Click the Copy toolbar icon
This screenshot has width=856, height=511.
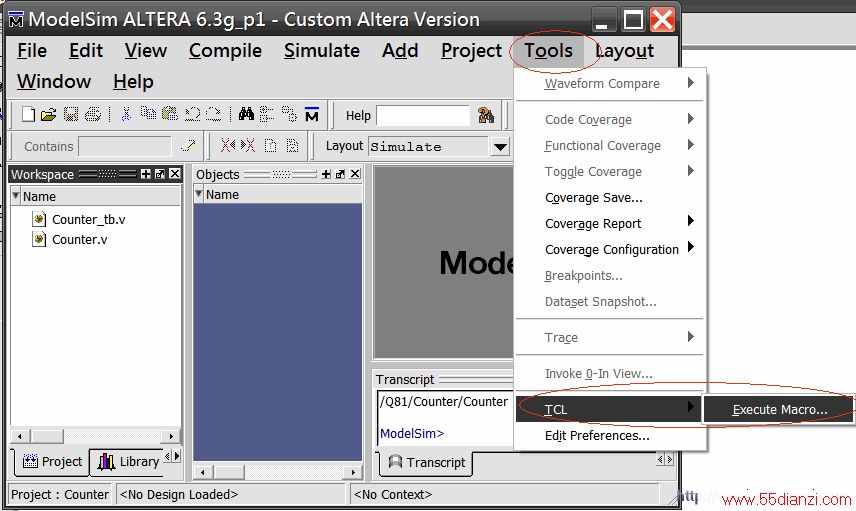pos(148,114)
